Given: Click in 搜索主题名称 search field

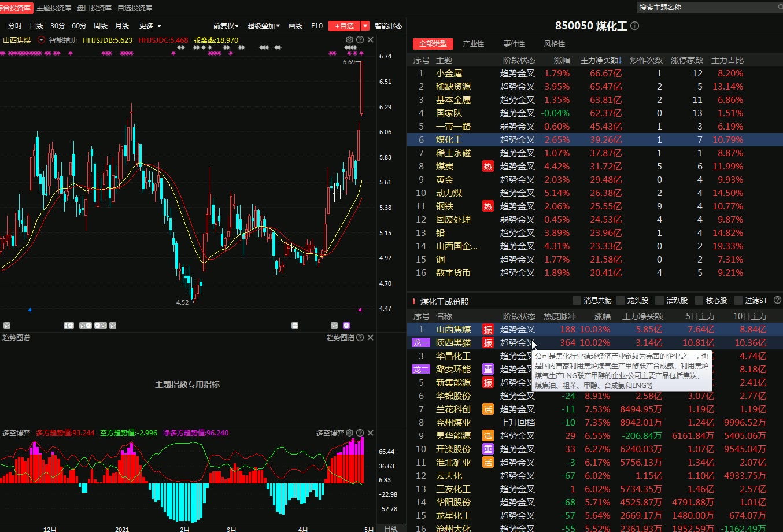Looking at the screenshot, I should (x=709, y=8).
